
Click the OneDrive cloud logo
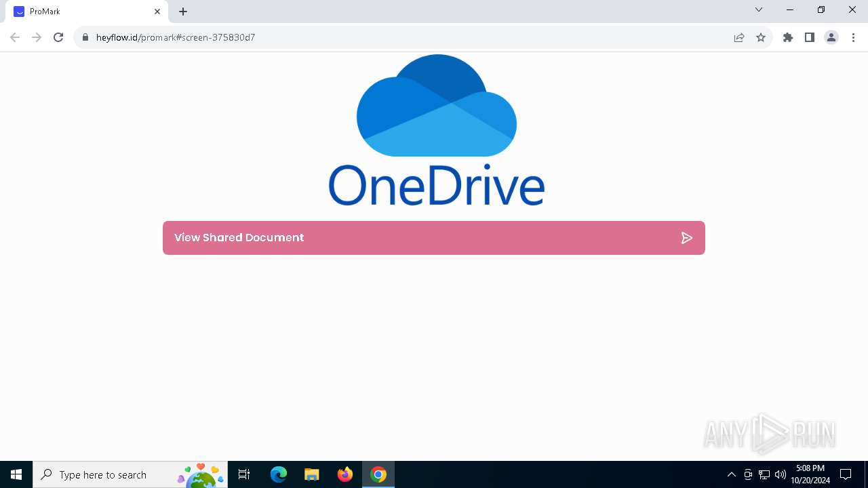(x=437, y=106)
